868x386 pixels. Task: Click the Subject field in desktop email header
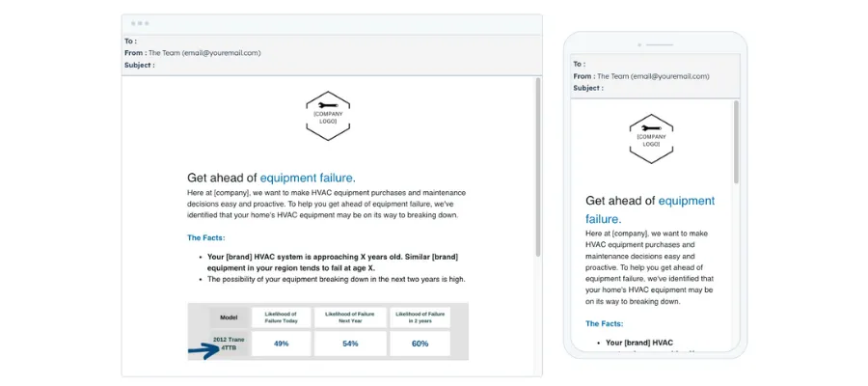[332, 66]
